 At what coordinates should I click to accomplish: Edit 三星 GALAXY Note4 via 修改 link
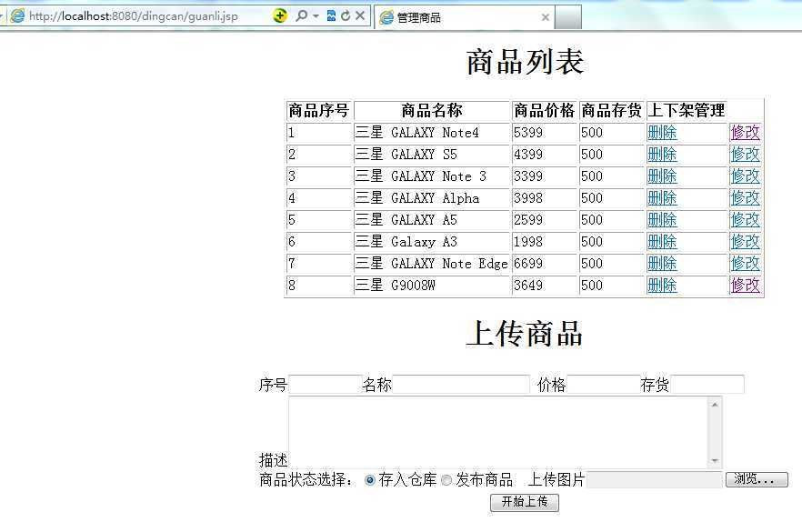click(x=746, y=133)
